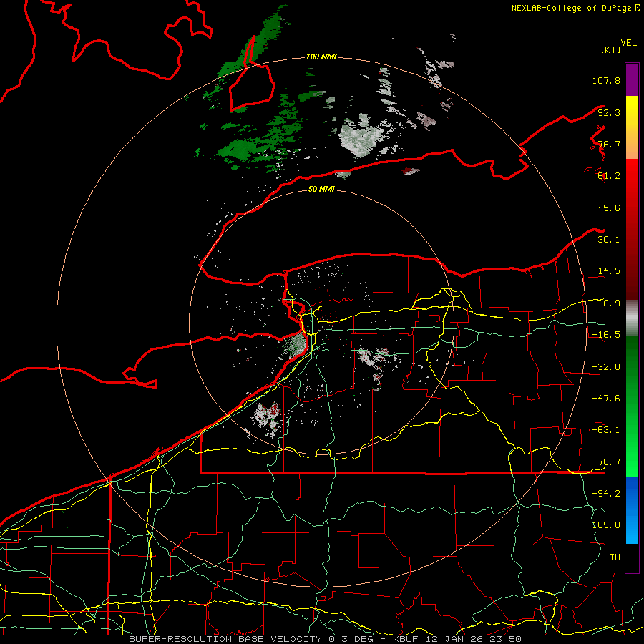
Task: Click the -63.1 scale value
Action: point(606,430)
